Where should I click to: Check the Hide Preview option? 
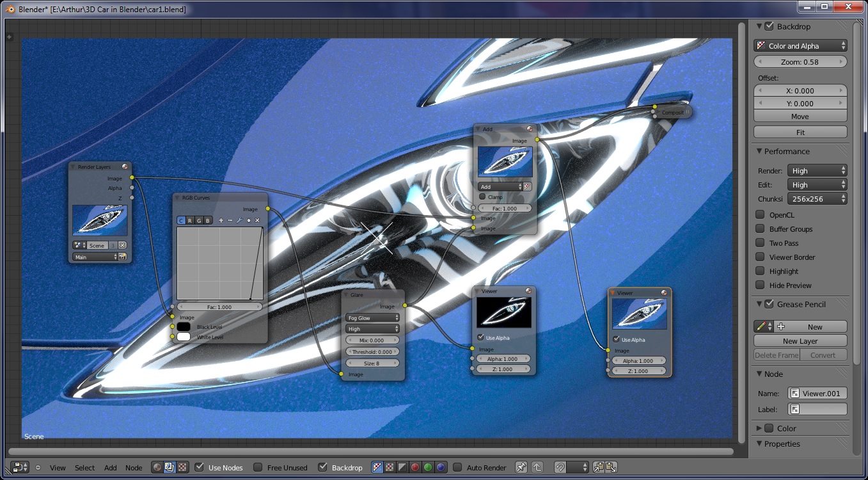(x=760, y=285)
